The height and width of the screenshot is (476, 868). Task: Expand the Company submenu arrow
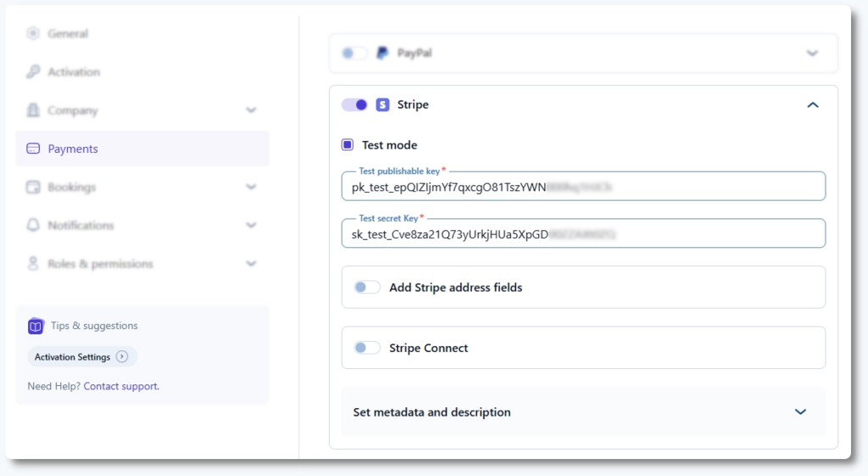coord(251,110)
